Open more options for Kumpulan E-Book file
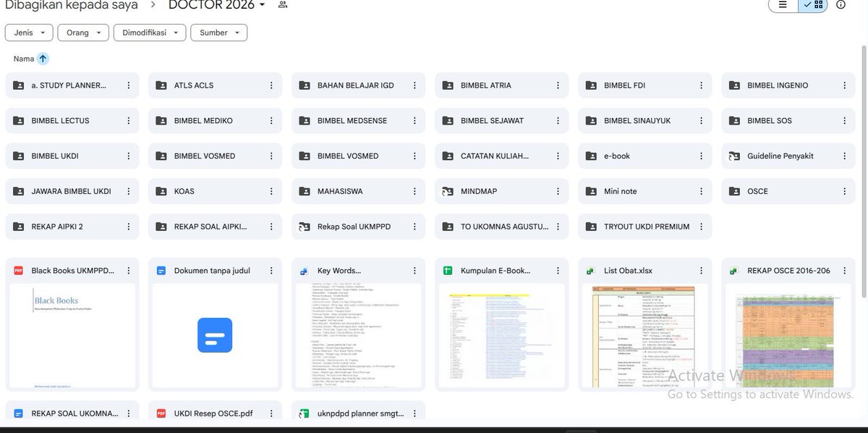 [558, 271]
